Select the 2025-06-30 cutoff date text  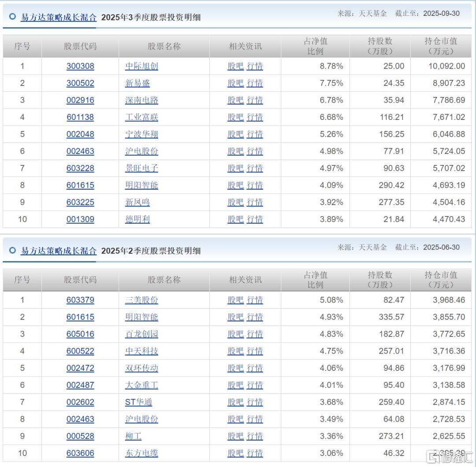pos(441,247)
